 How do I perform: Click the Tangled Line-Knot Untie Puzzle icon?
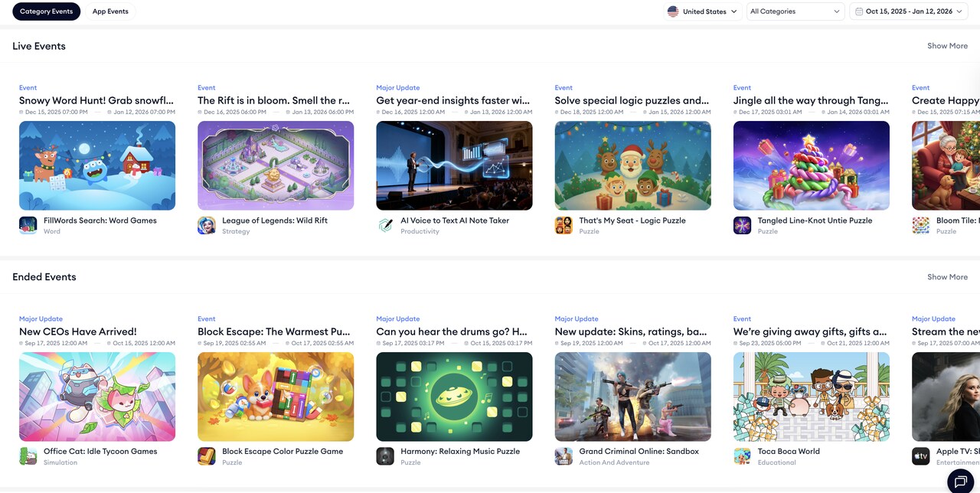click(742, 225)
